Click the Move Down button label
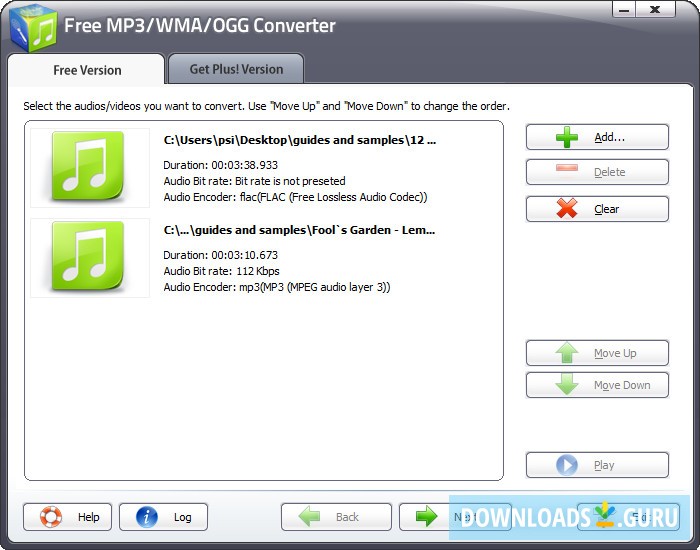Screen dimensions: 700x550 pos(622,385)
